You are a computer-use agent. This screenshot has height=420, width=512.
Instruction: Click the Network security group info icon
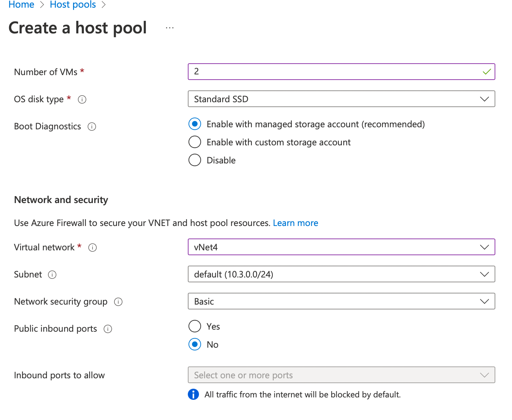(118, 302)
